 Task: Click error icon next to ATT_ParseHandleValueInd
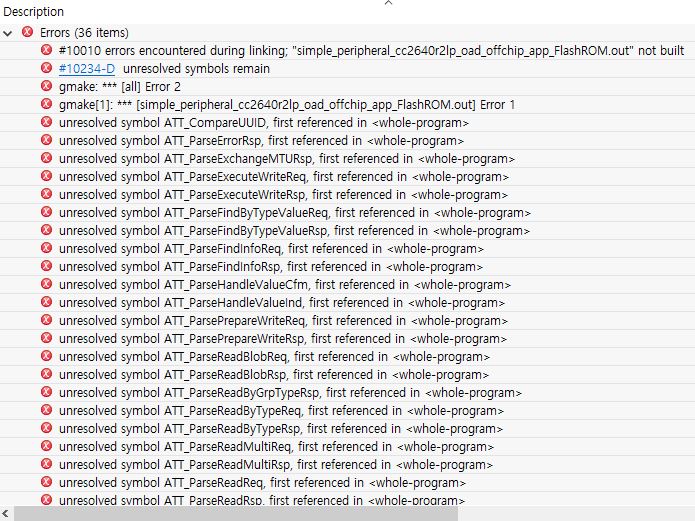coord(46,303)
